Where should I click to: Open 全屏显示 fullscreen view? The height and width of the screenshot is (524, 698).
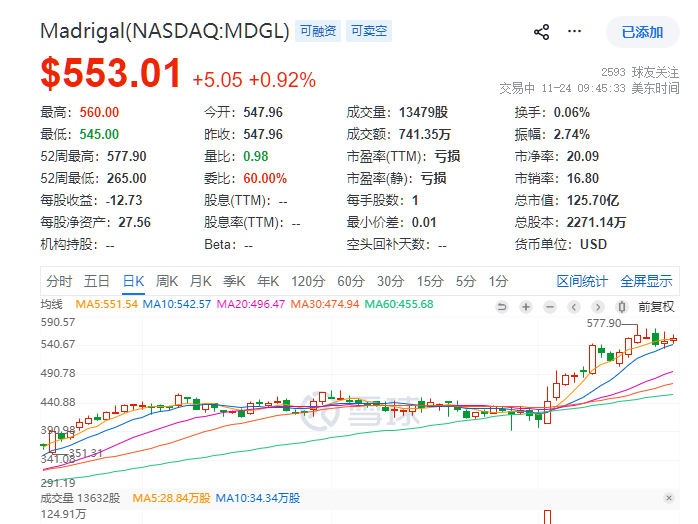[x=646, y=281]
